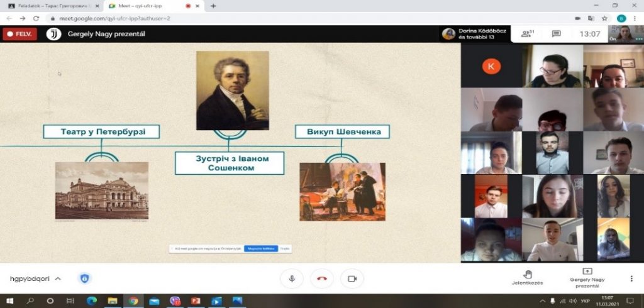Switch to the Feladatok browser tab
This screenshot has height=308, width=644.
(50, 6)
